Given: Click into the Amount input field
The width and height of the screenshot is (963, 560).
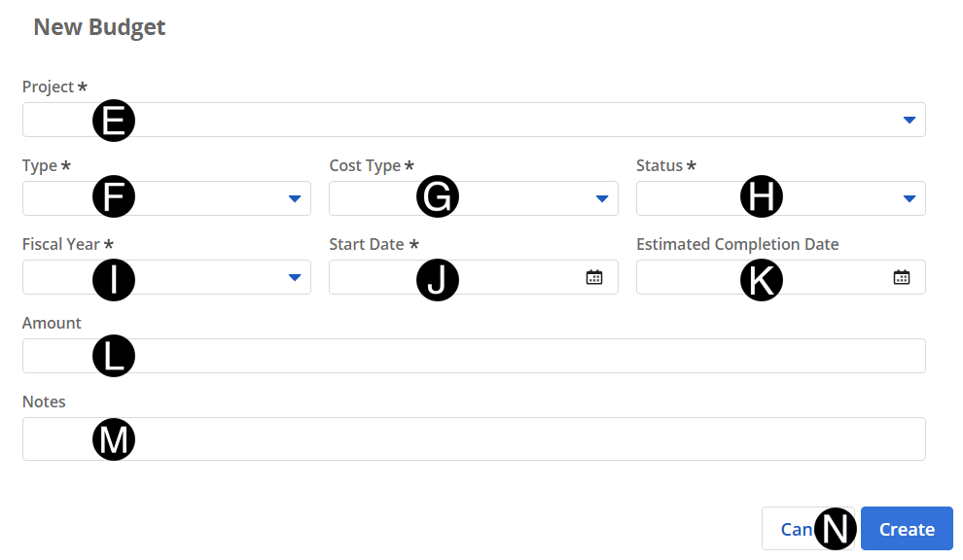Looking at the screenshot, I should coord(486,356).
